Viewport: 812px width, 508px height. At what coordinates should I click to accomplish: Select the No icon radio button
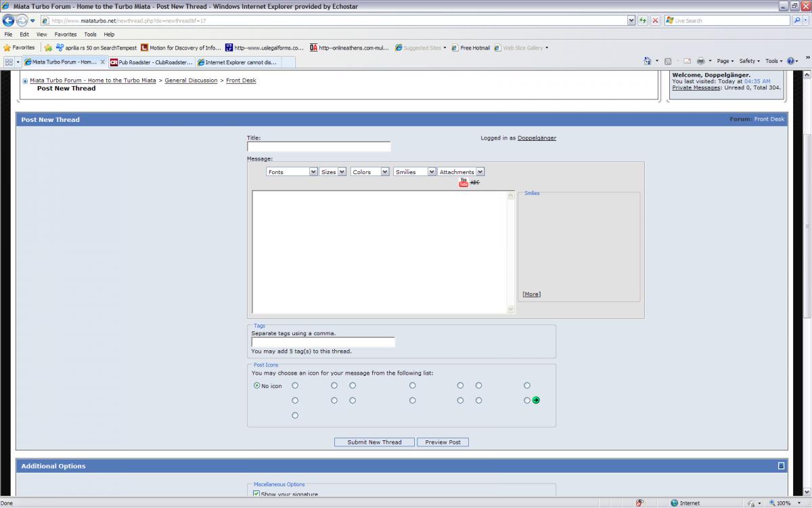(x=257, y=385)
